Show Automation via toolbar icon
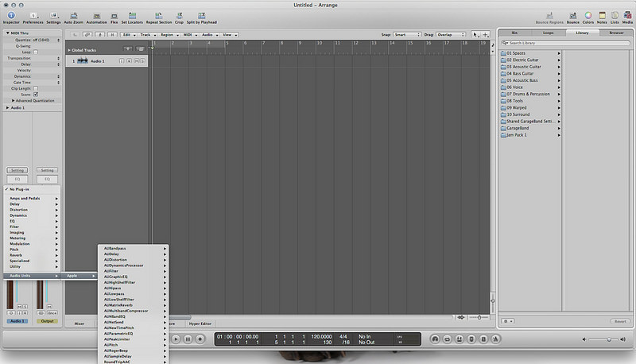Screen dimensions: 636x364 96,16
